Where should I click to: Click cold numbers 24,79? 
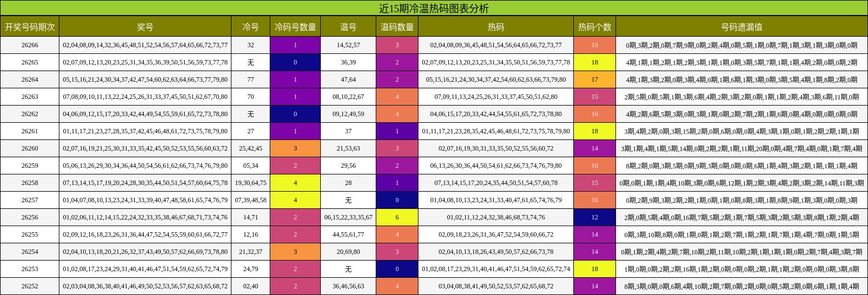click(x=251, y=269)
